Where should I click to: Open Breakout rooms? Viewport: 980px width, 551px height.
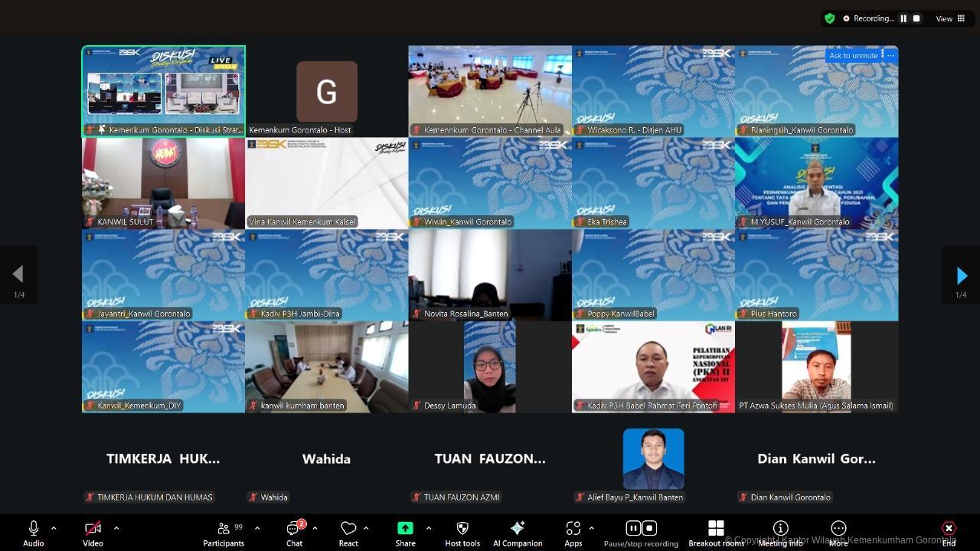pos(716,533)
